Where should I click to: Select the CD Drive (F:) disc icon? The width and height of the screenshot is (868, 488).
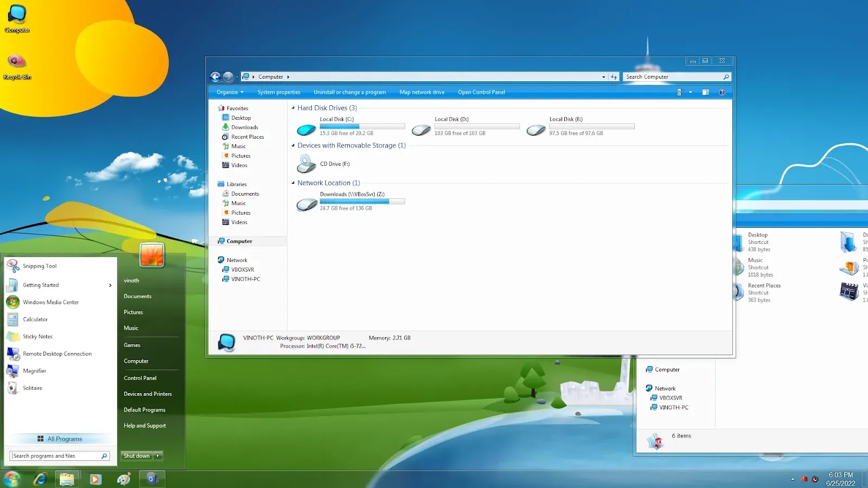point(307,164)
